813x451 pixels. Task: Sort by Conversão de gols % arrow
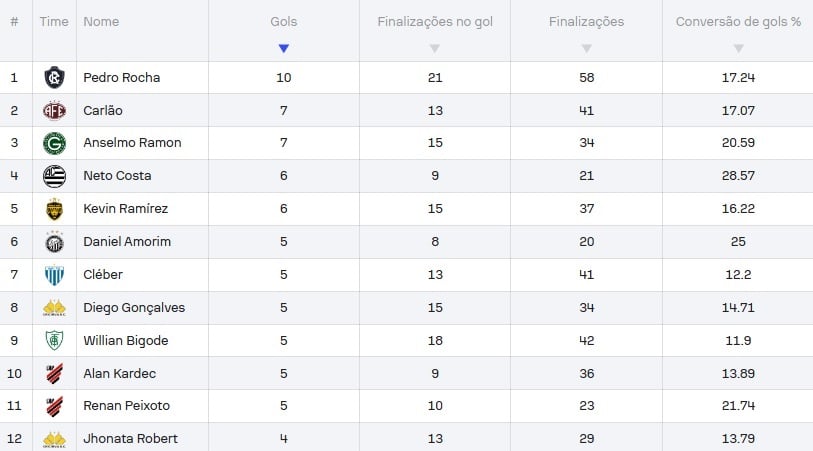[738, 48]
